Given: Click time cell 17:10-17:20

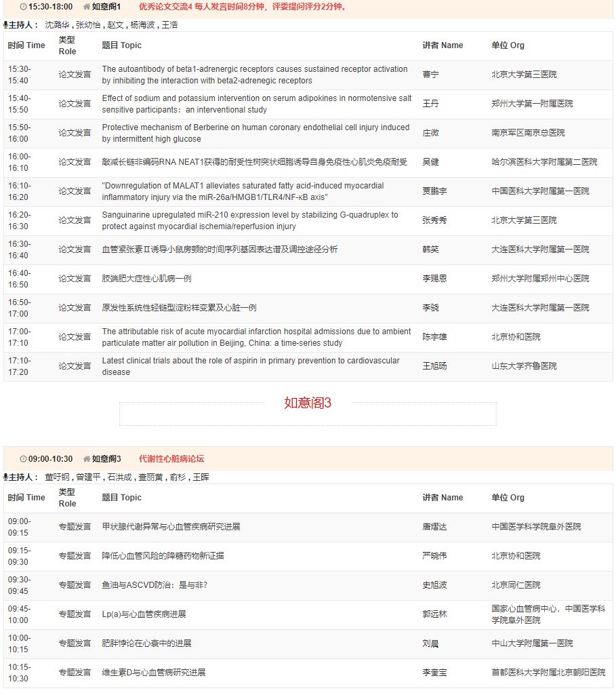Looking at the screenshot, I should [20, 367].
